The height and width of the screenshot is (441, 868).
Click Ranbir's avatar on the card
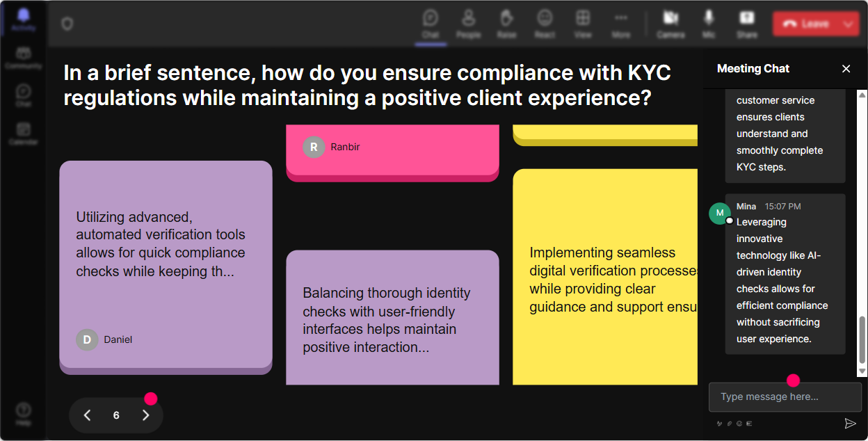(x=314, y=147)
